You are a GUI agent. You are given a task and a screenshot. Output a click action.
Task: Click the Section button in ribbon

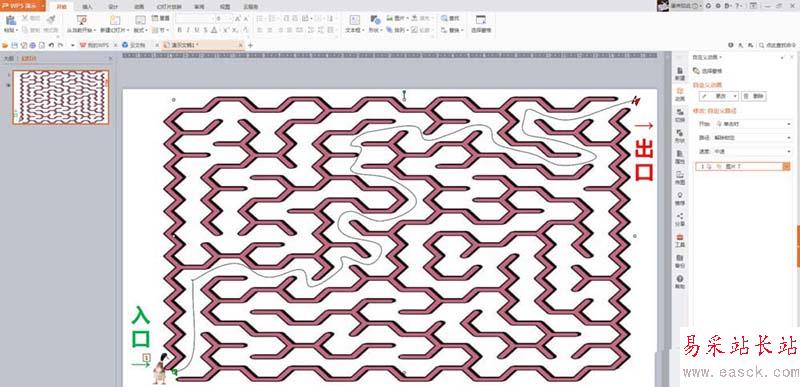coord(161,30)
